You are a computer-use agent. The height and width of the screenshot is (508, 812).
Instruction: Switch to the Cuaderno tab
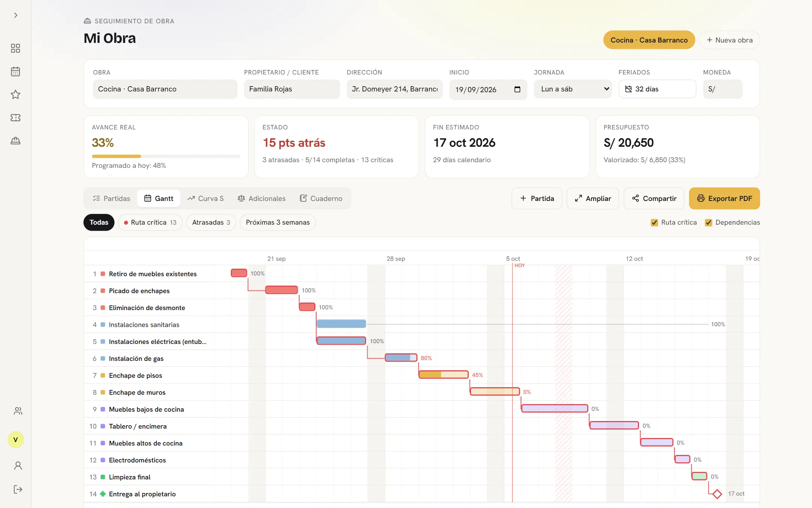click(x=321, y=198)
